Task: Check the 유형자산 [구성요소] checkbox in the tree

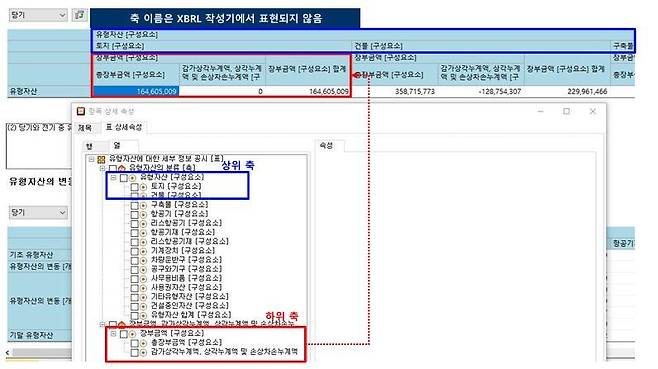Action: (x=124, y=178)
